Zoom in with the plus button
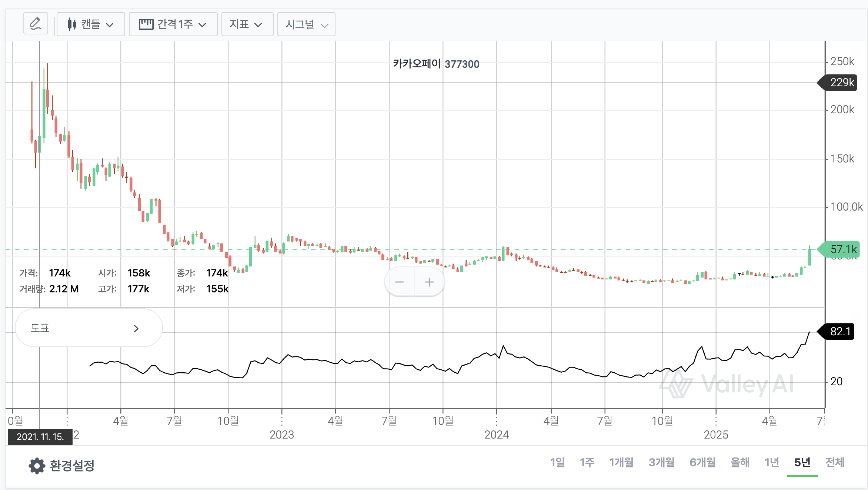 coord(429,282)
